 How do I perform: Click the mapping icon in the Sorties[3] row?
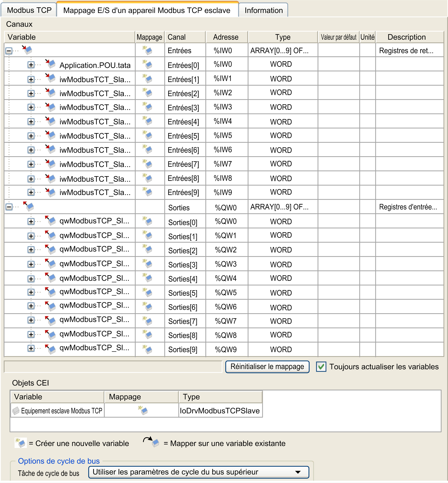147,264
